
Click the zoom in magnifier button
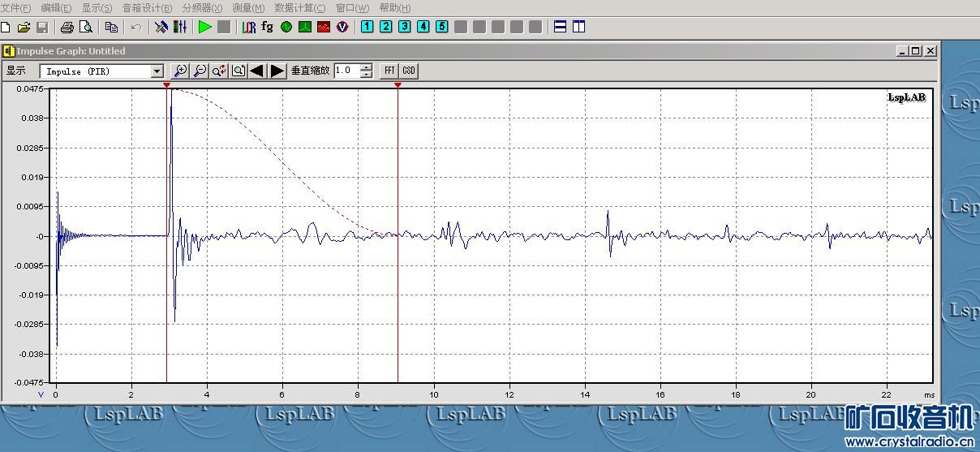pyautogui.click(x=181, y=71)
